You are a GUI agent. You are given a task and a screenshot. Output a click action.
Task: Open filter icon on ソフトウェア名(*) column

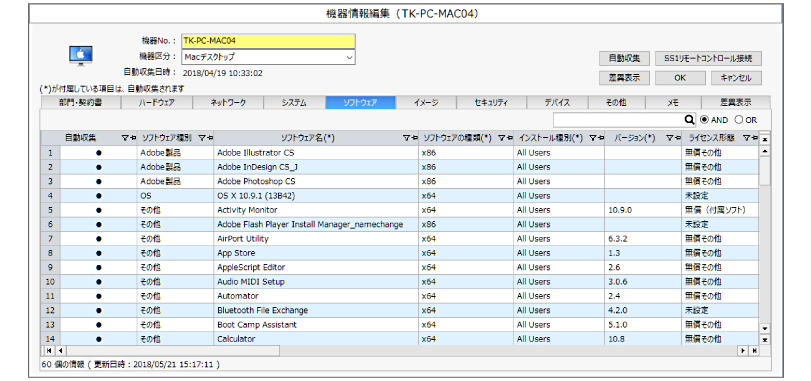407,138
